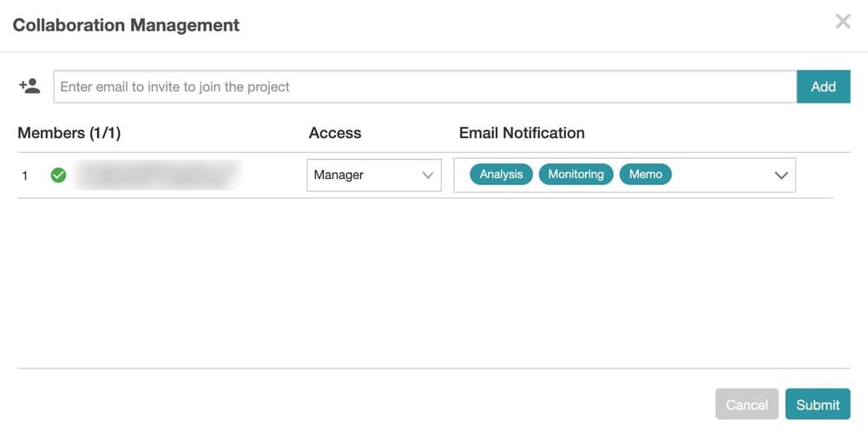Click the chevron beside Manager
The height and width of the screenshot is (437, 868).
coord(427,175)
